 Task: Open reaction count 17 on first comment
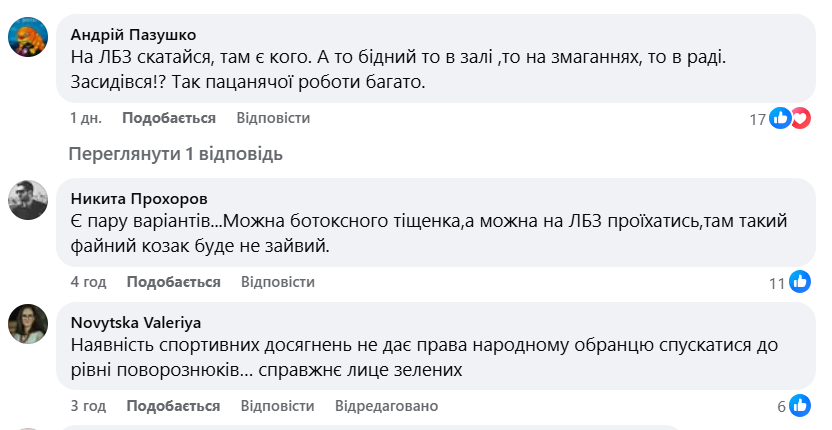(757, 119)
